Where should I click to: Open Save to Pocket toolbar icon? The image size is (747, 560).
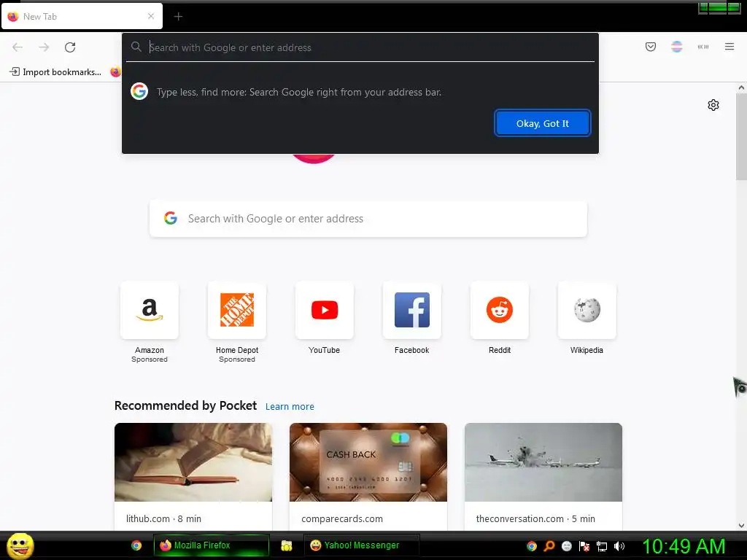pyautogui.click(x=650, y=47)
